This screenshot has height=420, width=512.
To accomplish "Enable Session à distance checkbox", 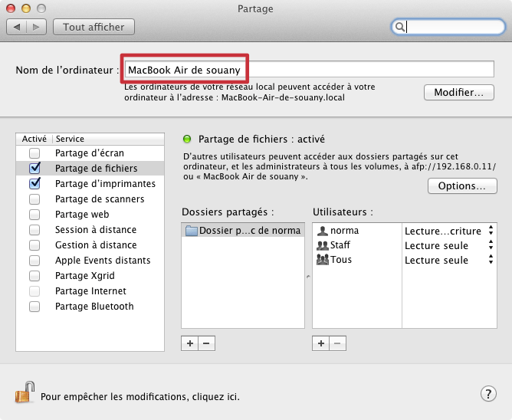I will (34, 230).
